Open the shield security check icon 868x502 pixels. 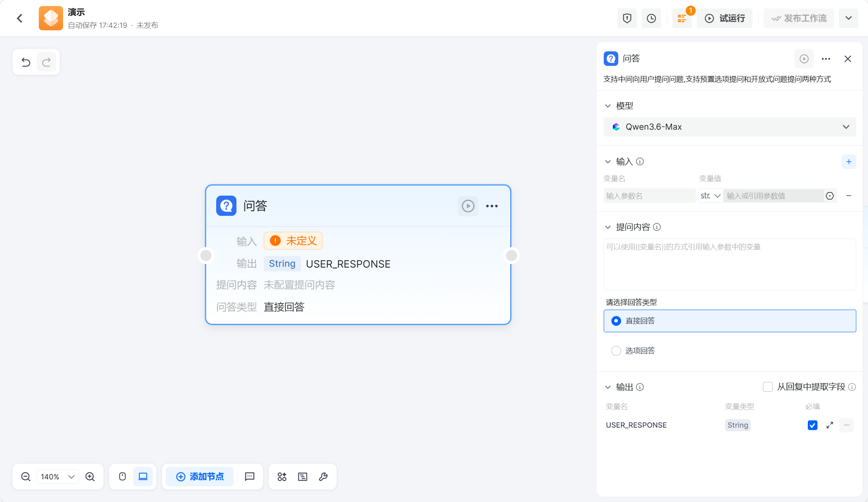pos(627,18)
